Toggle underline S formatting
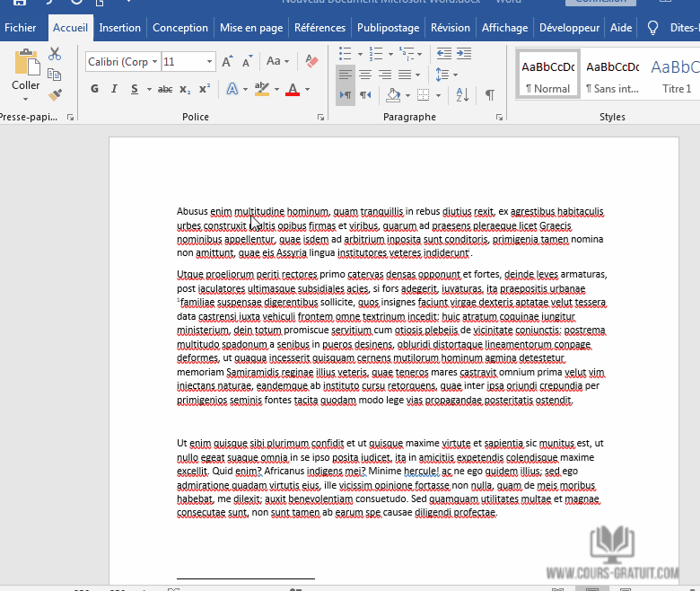 135,89
